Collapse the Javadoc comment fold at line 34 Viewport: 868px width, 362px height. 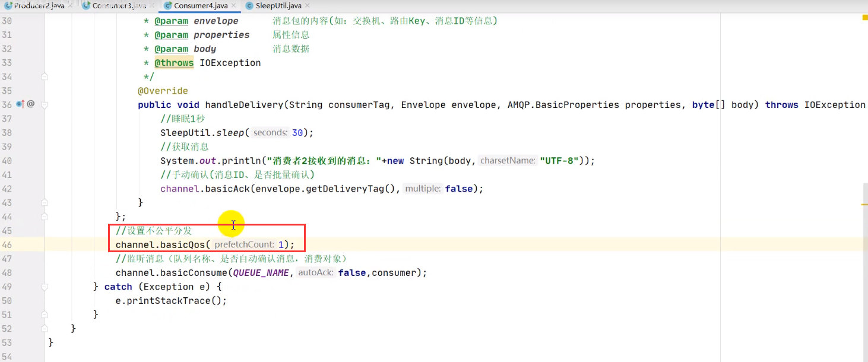[x=45, y=77]
